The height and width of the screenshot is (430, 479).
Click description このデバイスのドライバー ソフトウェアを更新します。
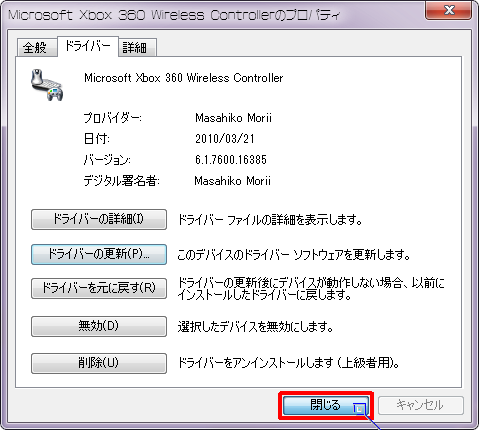coord(294,255)
